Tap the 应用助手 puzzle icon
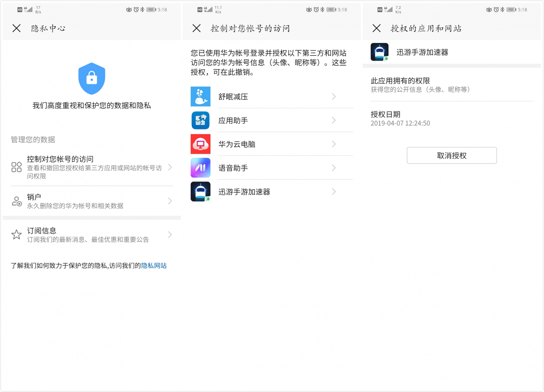 (200, 120)
